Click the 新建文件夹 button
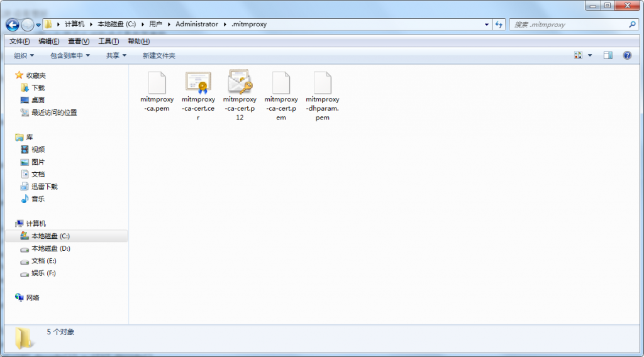 click(159, 55)
